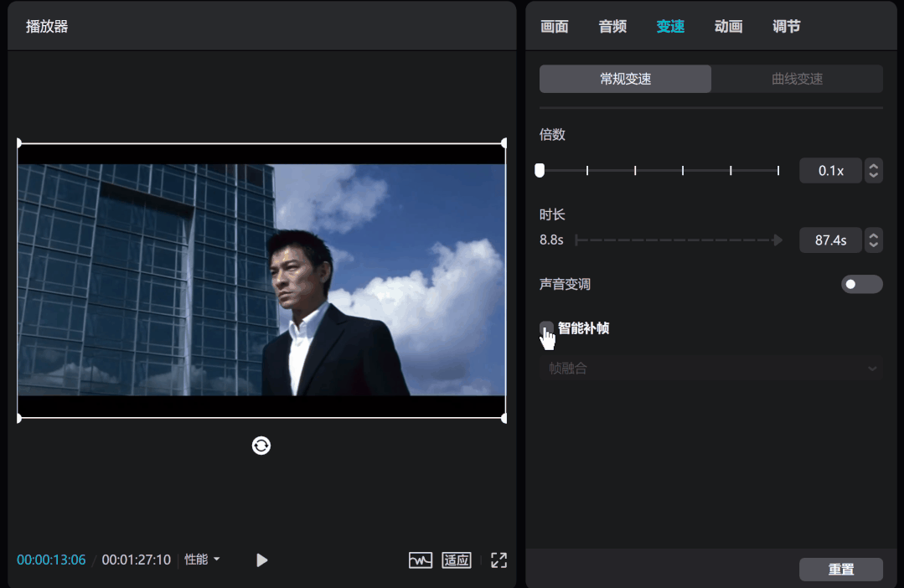This screenshot has height=588, width=904.
Task: Adjust duration with the 87.4s stepper arrows
Action: (874, 240)
